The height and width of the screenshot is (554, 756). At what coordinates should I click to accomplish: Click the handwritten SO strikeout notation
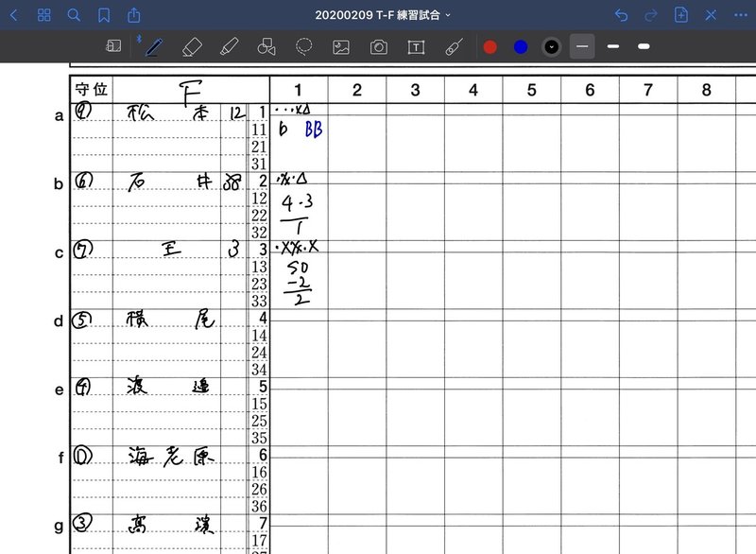[298, 268]
